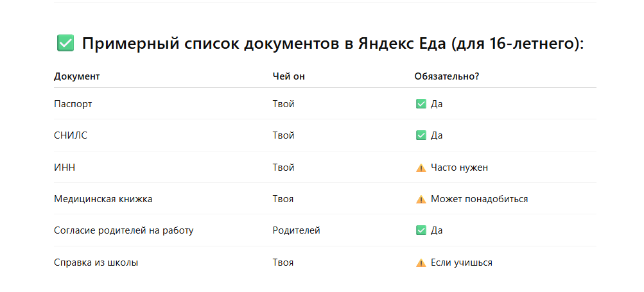Select the Документ column header

click(77, 76)
